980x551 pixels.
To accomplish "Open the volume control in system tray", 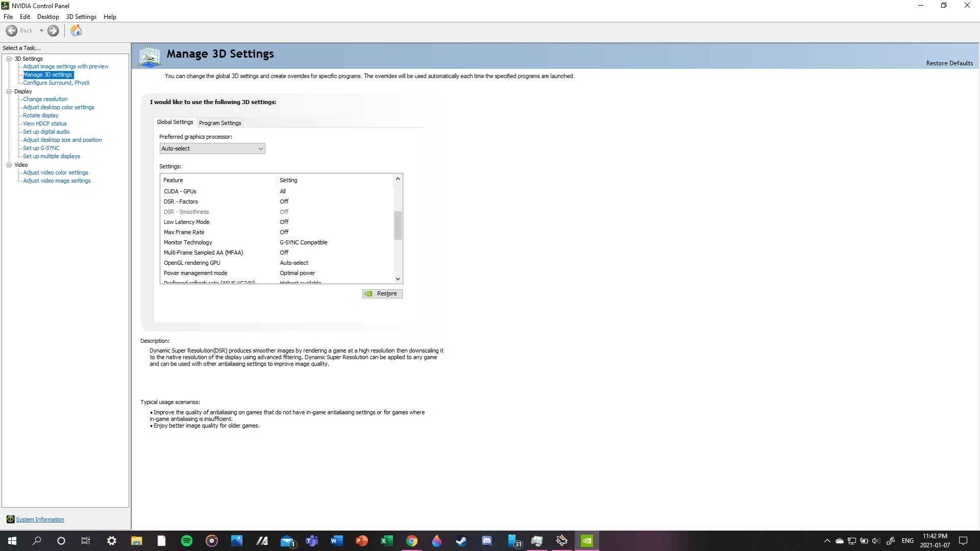I will pyautogui.click(x=876, y=541).
